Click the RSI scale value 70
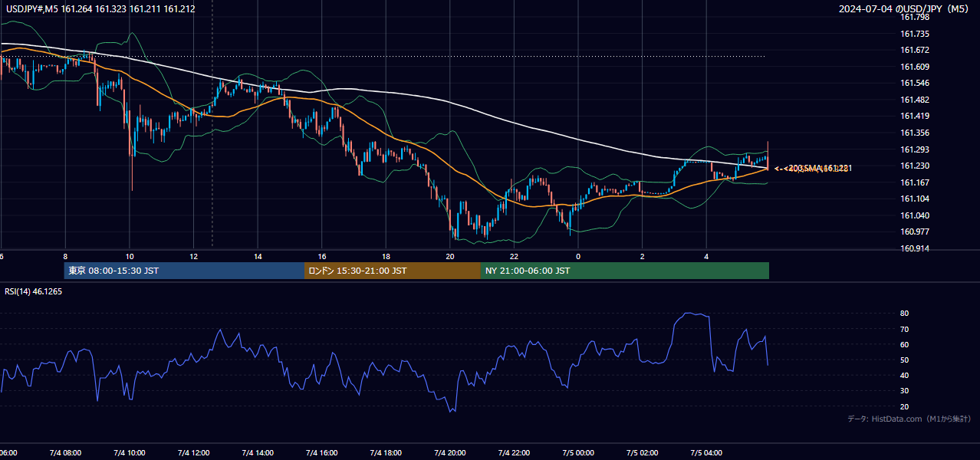This screenshot has width=980, height=460. tap(905, 329)
